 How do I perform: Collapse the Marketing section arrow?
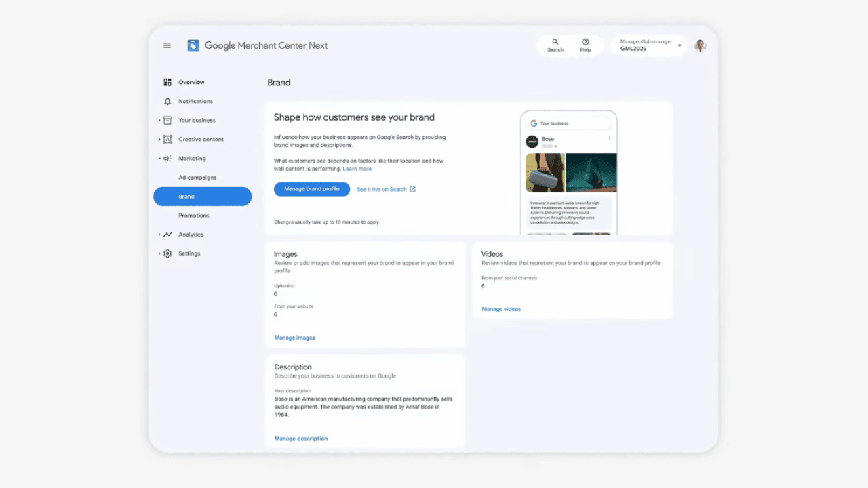160,158
